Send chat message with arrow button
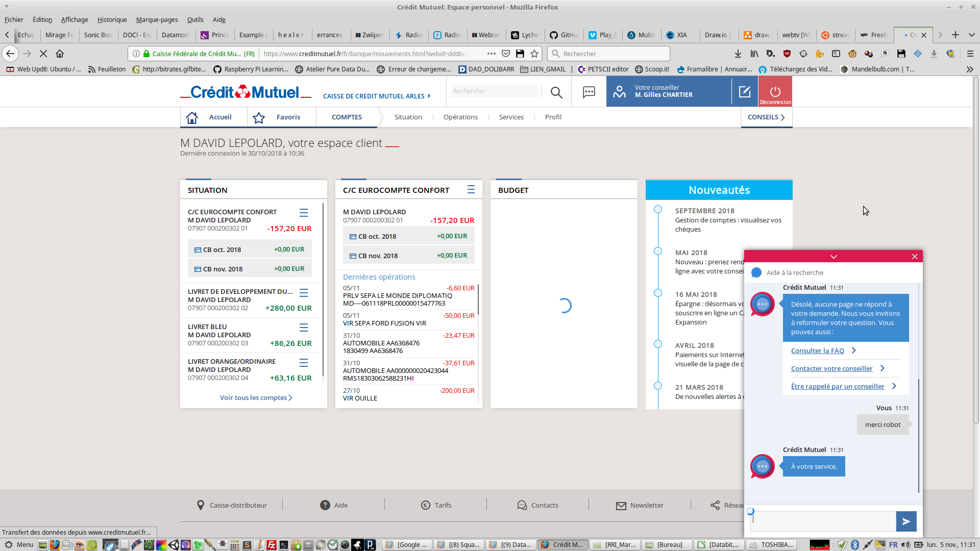The image size is (980, 551). point(906,521)
